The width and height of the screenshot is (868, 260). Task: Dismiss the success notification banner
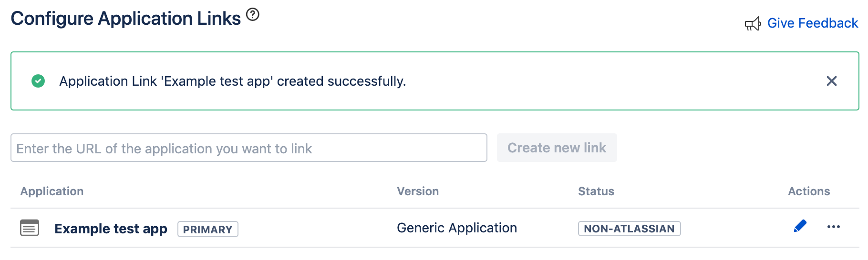[831, 81]
